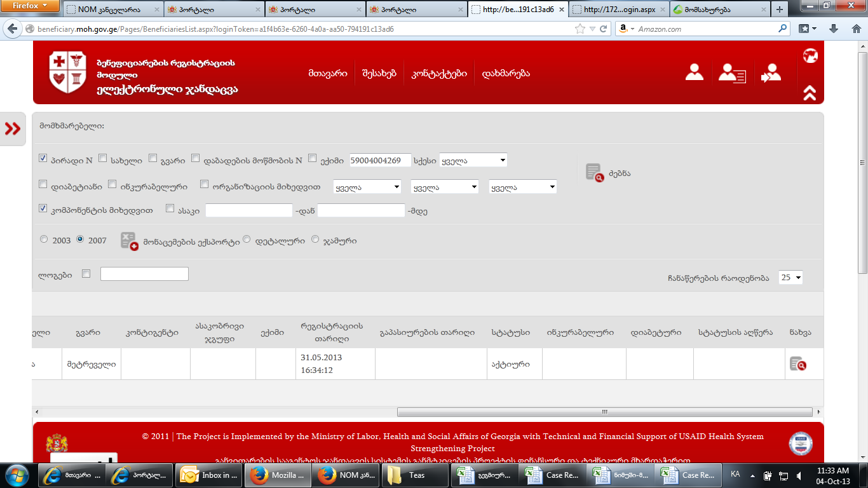The image size is (868, 488).
Task: Enable the დიაბეტიანი checkbox
Action: [43, 185]
